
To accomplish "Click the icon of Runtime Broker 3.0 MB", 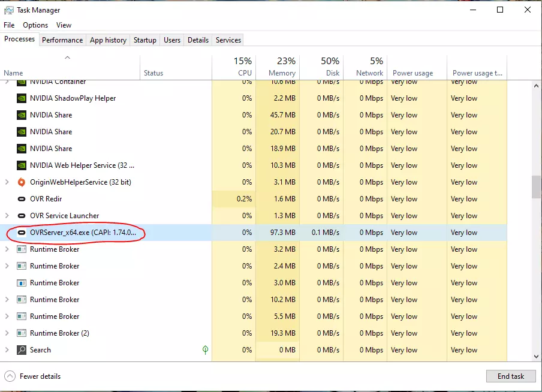I will [x=22, y=283].
